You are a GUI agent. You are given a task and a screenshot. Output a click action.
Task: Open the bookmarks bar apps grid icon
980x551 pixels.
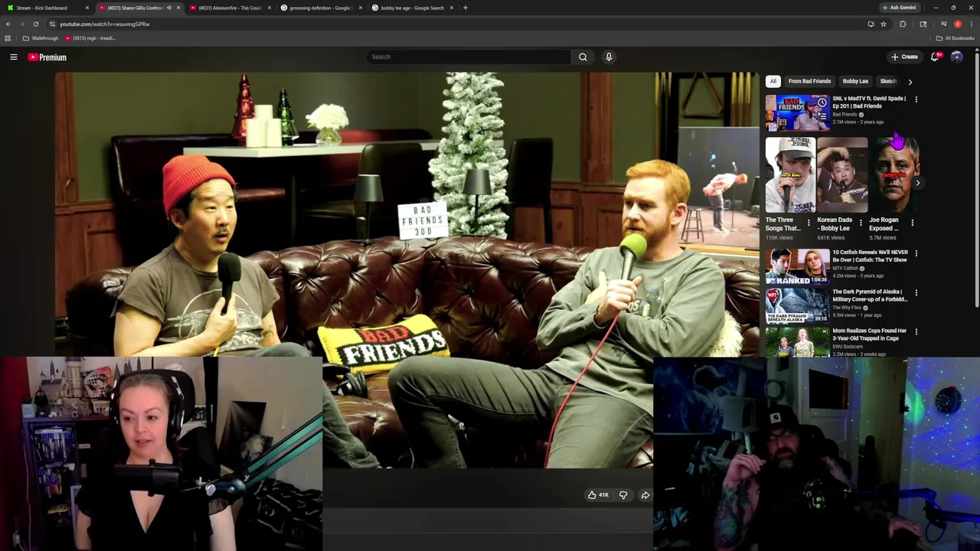[8, 38]
